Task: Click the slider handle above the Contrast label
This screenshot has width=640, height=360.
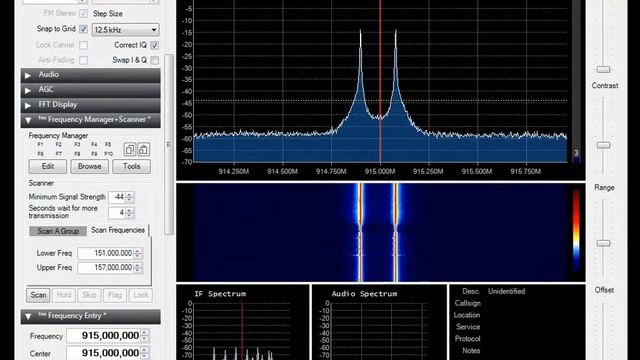Action: click(603, 70)
